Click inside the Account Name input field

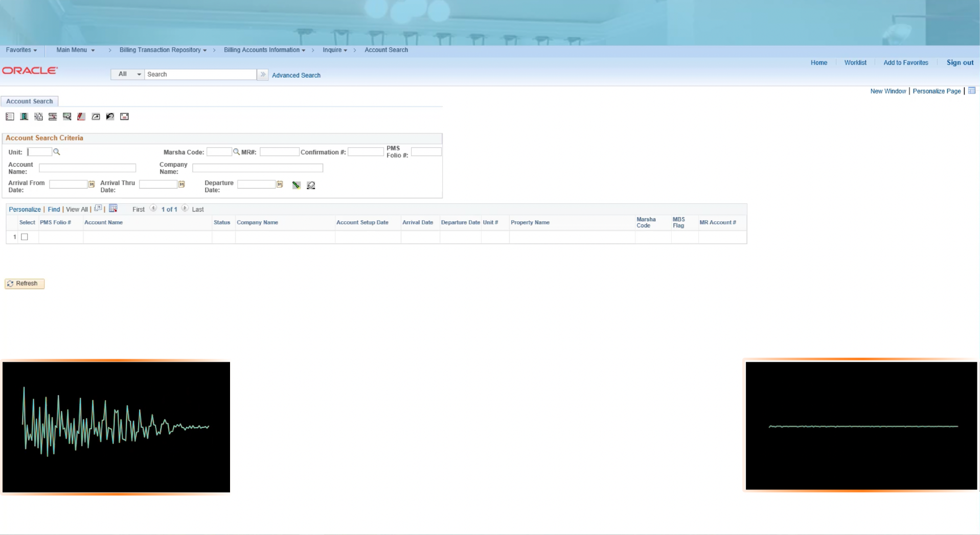pos(87,168)
